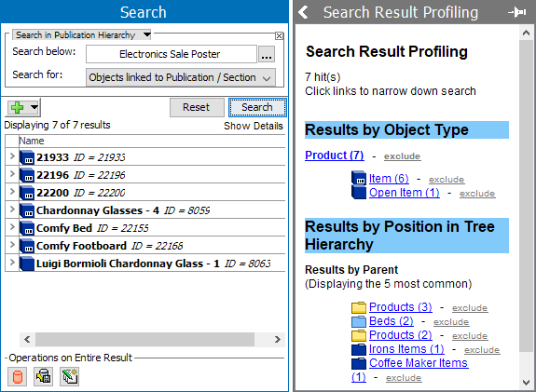The height and width of the screenshot is (392, 536).
Task: Expand the 21933 tree row
Action: click(12, 156)
